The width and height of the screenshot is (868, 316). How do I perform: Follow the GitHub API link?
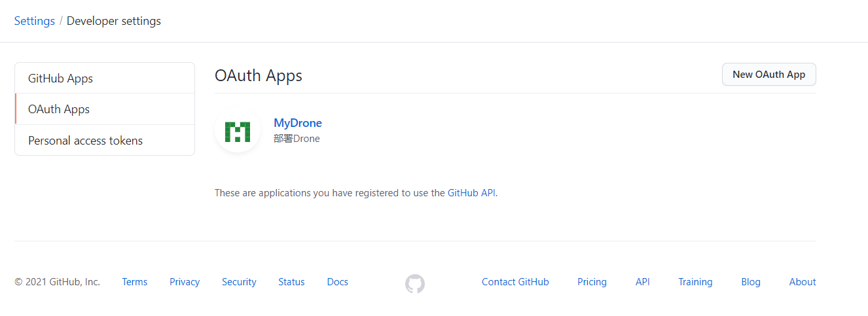click(x=471, y=193)
